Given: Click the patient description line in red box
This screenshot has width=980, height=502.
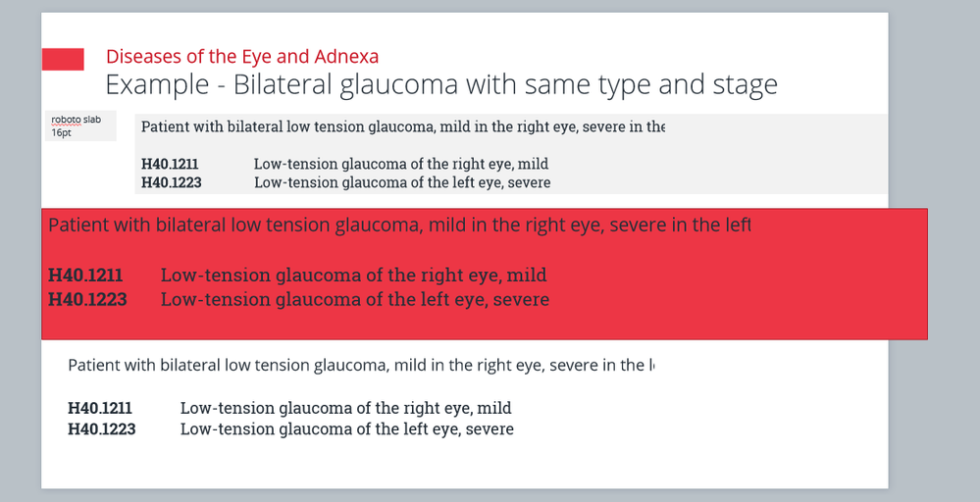Looking at the screenshot, I should tap(399, 226).
